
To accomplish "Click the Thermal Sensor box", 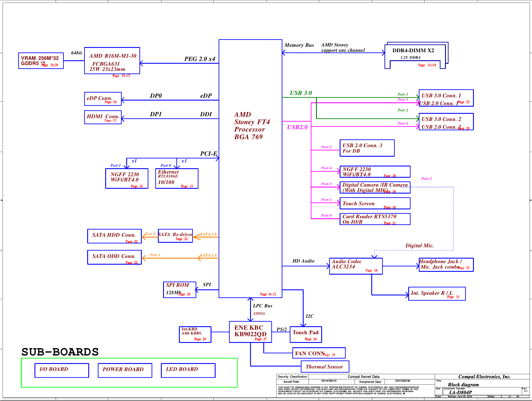I will [x=325, y=367].
